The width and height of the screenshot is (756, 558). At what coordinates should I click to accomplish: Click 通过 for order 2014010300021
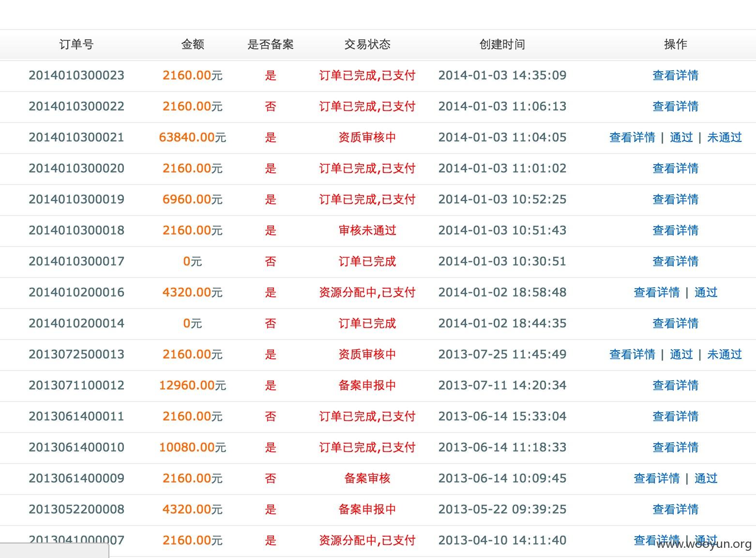[681, 138]
